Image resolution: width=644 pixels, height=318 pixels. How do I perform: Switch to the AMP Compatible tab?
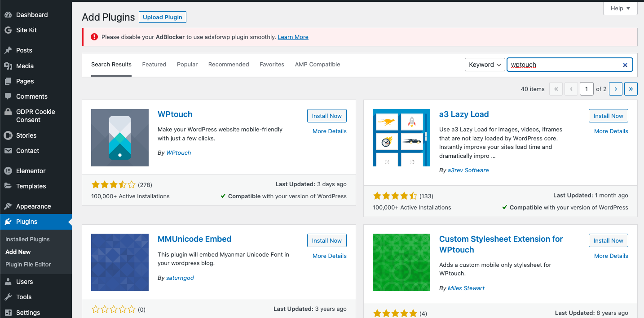pos(318,65)
